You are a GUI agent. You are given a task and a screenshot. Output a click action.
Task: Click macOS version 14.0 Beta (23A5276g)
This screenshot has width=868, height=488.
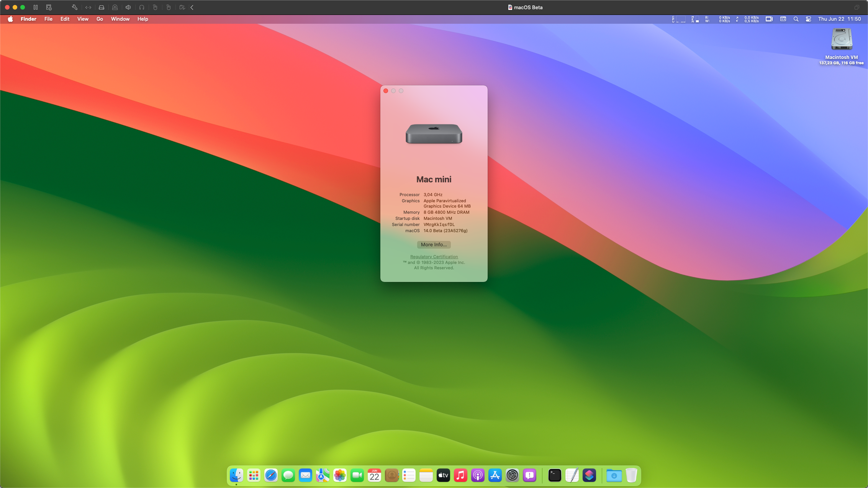(445, 231)
